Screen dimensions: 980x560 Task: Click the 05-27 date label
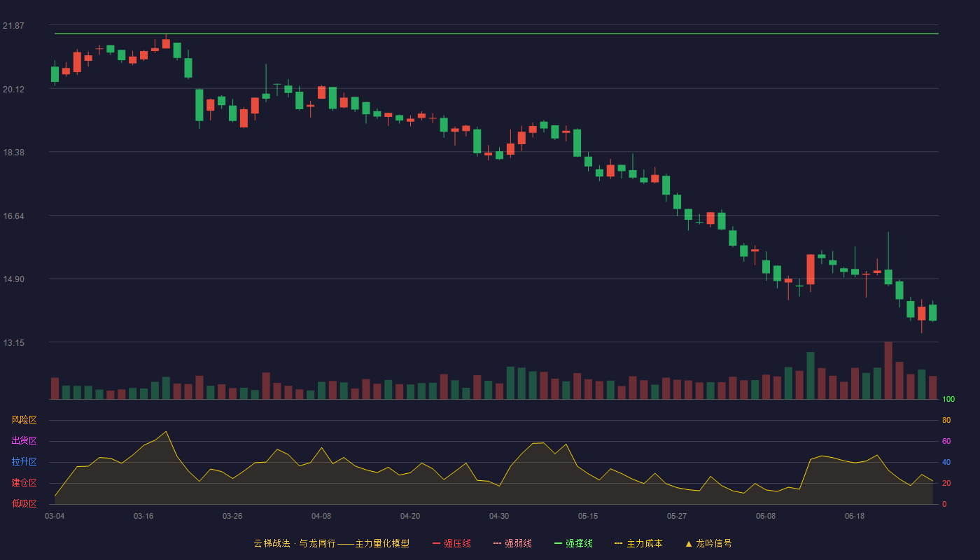pos(677,516)
